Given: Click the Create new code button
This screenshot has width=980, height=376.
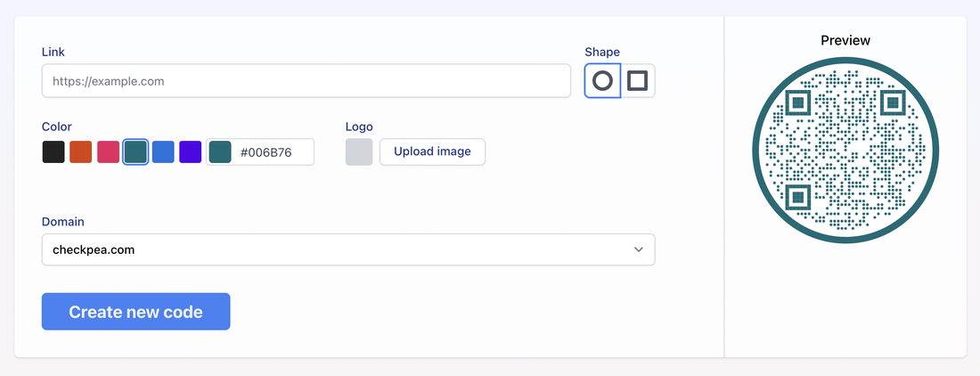Looking at the screenshot, I should (x=135, y=312).
